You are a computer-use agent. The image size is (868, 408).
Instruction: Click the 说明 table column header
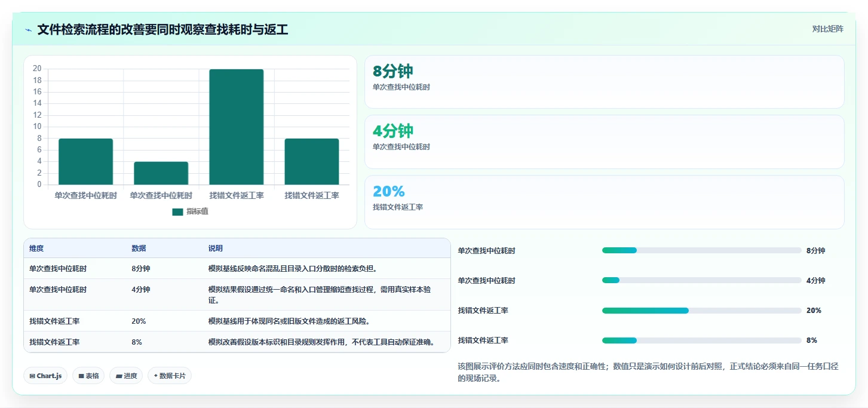pyautogui.click(x=215, y=249)
